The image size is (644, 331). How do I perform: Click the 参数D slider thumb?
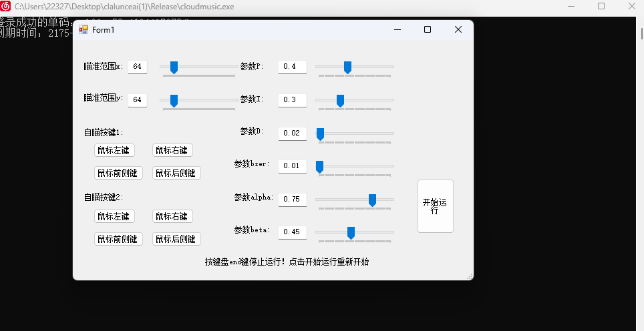coord(320,133)
